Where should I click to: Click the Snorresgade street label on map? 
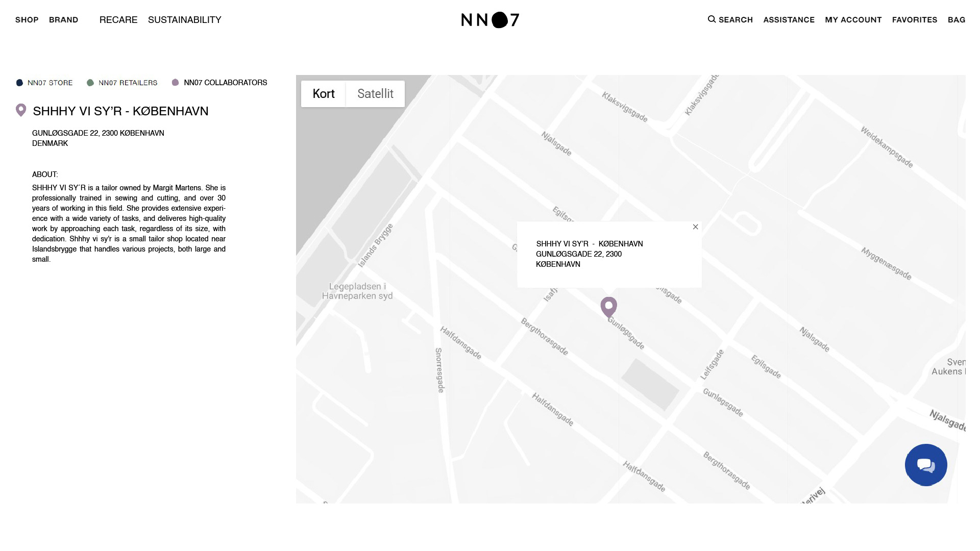pyautogui.click(x=439, y=370)
